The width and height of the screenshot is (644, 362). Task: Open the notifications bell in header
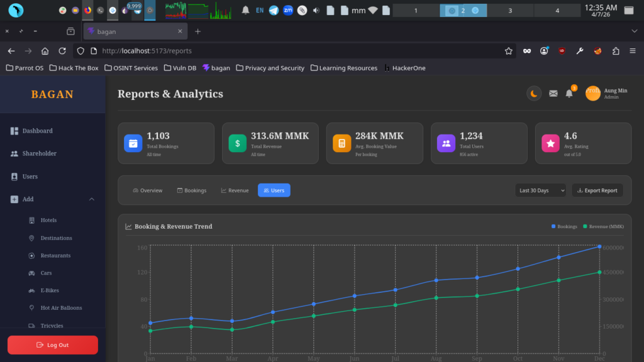(x=569, y=94)
